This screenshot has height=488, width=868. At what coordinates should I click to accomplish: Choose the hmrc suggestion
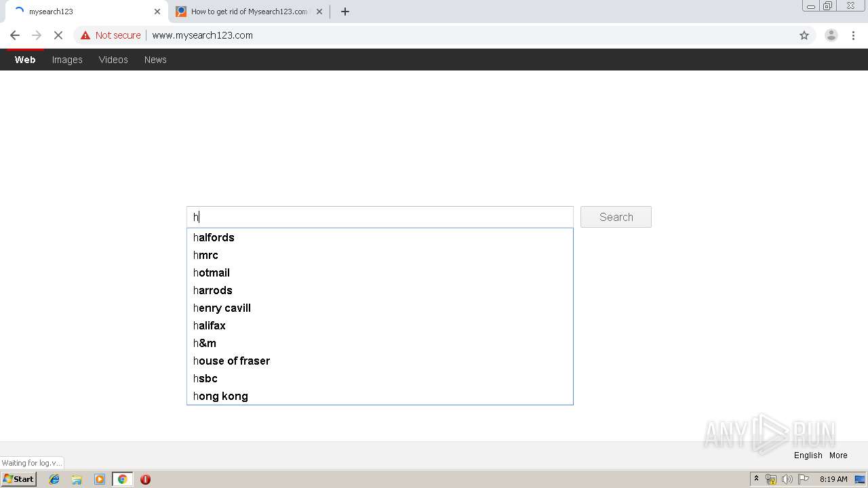click(x=380, y=255)
